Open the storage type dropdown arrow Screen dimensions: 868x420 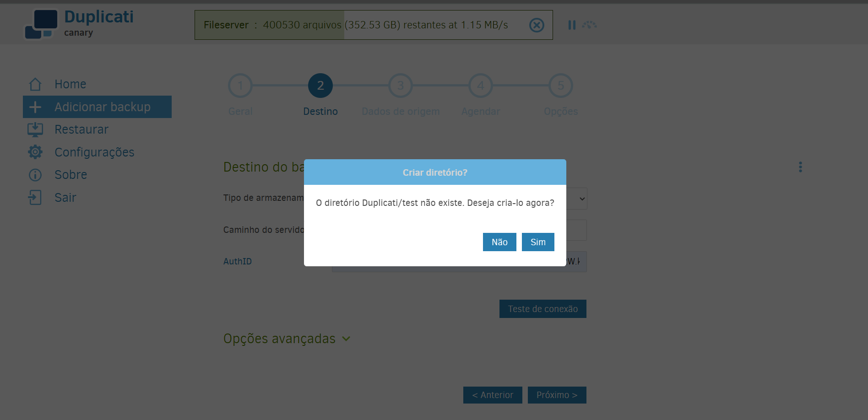click(x=582, y=199)
